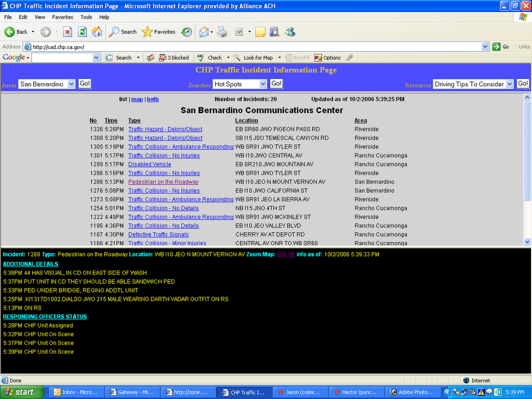Go to the browser Home page icon
Image resolution: width=532 pixels, height=399 pixels.
(97, 32)
